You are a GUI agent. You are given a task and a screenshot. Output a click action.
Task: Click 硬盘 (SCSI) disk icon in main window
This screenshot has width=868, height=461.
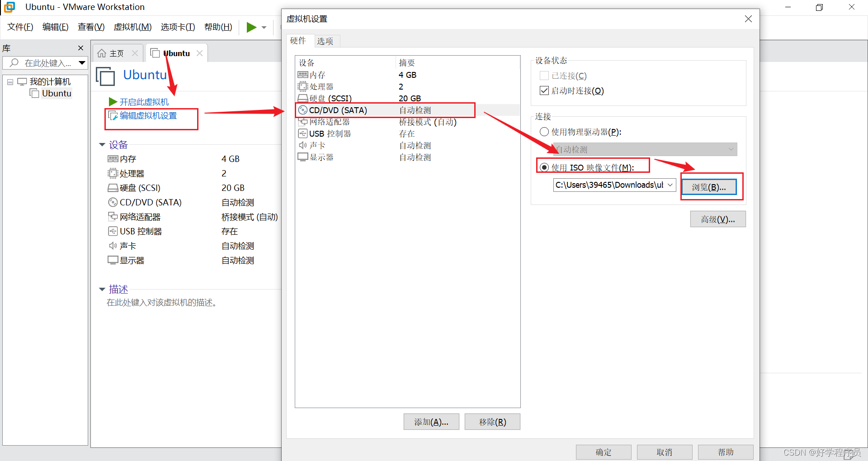coord(113,188)
